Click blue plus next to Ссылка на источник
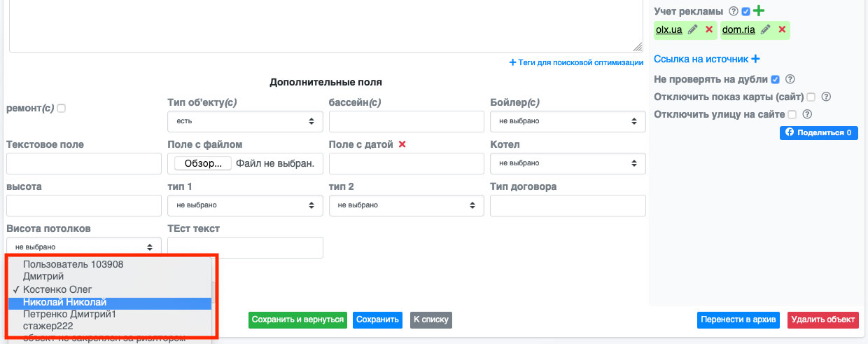Viewport: 868px width, 344px height. (x=755, y=60)
